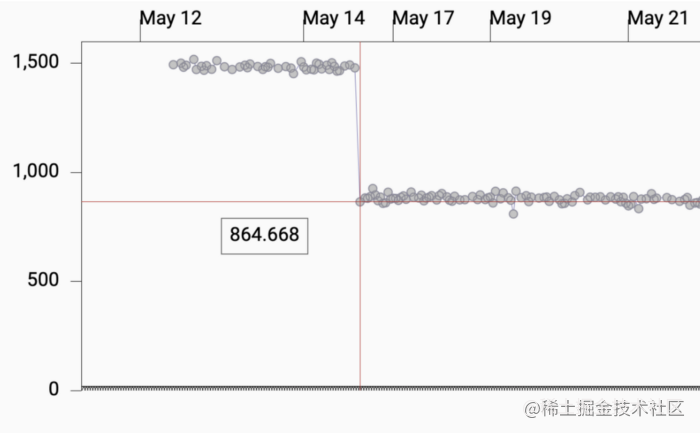This screenshot has height=433, width=700.
Task: Select the 500 y-axis label
Action: click(43, 280)
